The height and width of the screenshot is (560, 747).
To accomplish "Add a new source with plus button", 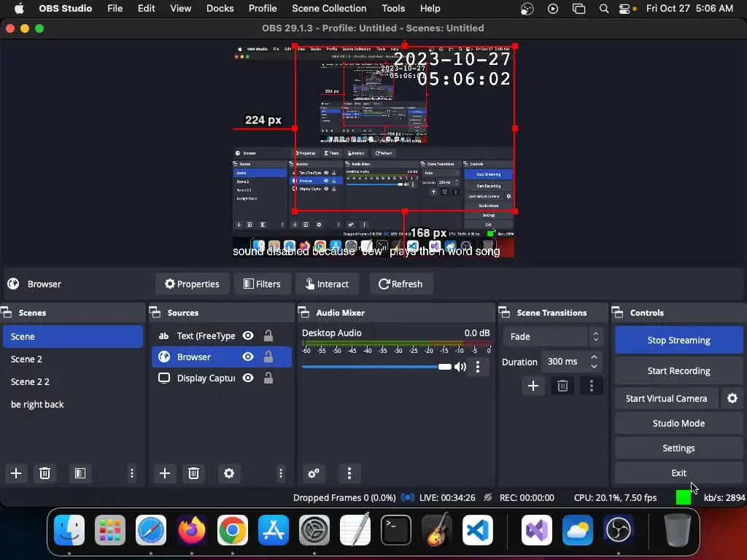I will (x=165, y=473).
